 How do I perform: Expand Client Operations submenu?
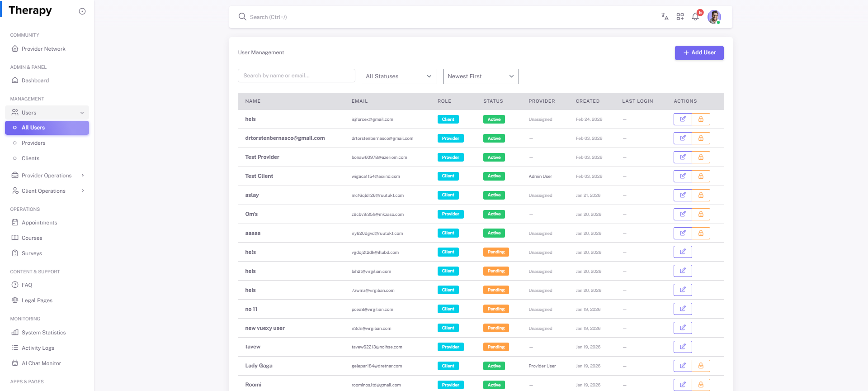pyautogui.click(x=83, y=191)
